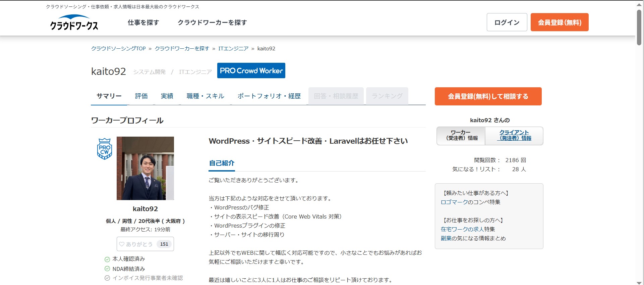644x285 pixels.
Task: Click 最終アクセス: 19分前 text
Action: (145, 229)
